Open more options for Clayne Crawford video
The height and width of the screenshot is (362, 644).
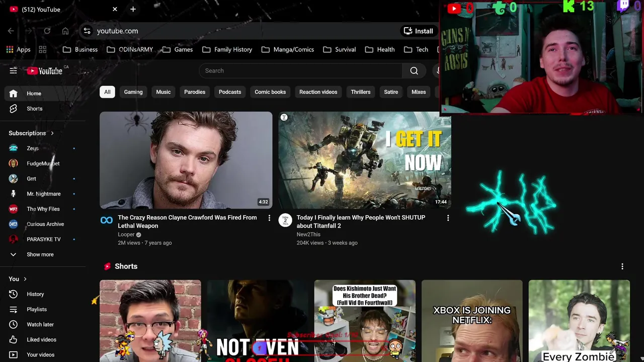point(269,218)
